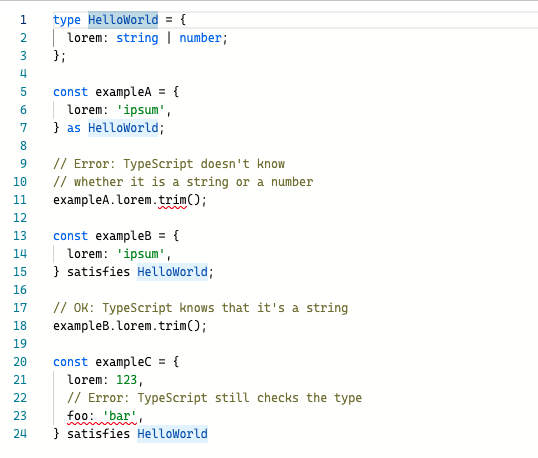This screenshot has height=458, width=538.
Task: Click line number 24 in the gutter
Action: pyautogui.click(x=20, y=434)
